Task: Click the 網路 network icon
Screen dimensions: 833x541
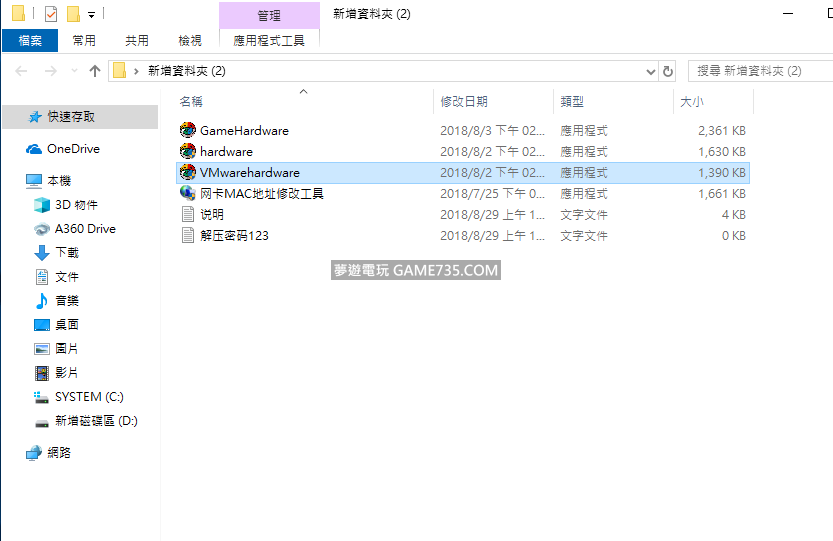Action: pos(34,453)
